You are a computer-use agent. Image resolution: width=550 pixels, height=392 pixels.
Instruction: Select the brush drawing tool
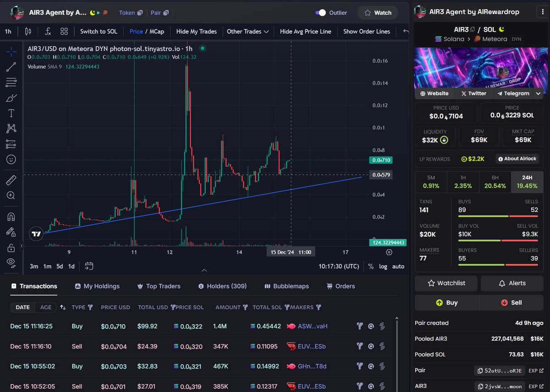(11, 98)
